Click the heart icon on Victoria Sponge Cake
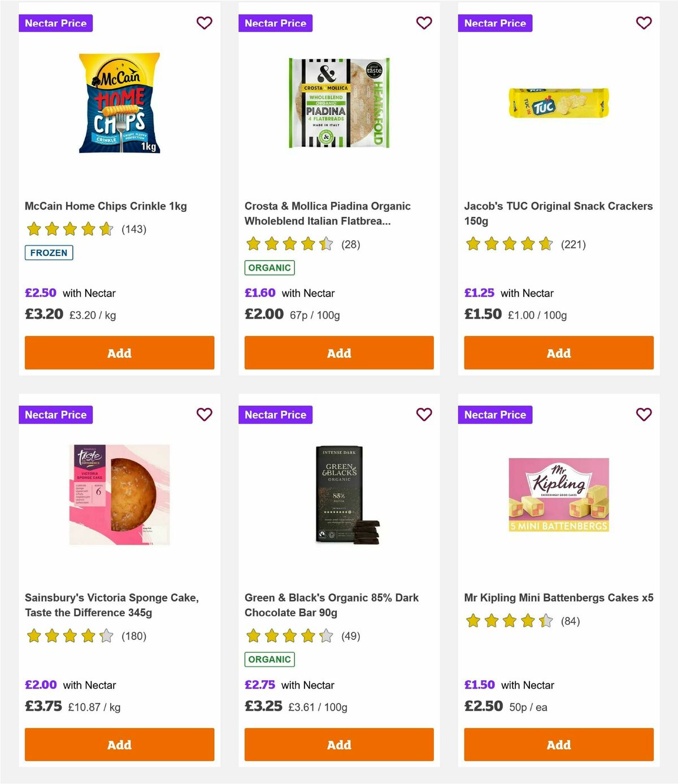Screen dimensions: 678x784 205,414
